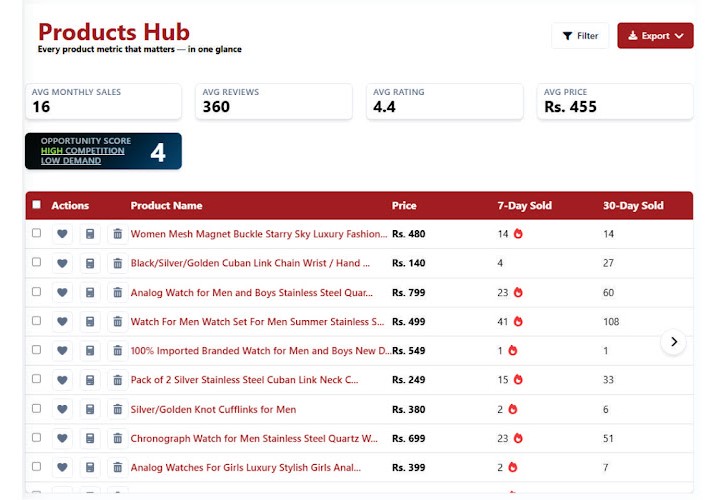Screen dimensions: 722x500
Task: Favorite the Pack of 2 Silver Neck Chain
Action: 62,380
